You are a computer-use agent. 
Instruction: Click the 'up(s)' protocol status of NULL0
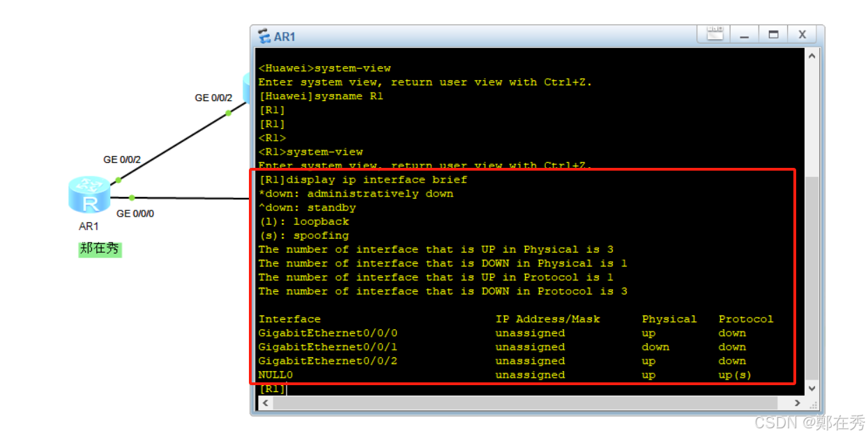pyautogui.click(x=736, y=375)
